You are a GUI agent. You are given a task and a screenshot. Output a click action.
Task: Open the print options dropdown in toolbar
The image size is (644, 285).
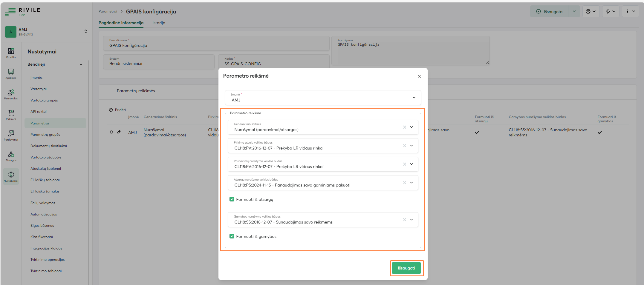pyautogui.click(x=591, y=11)
